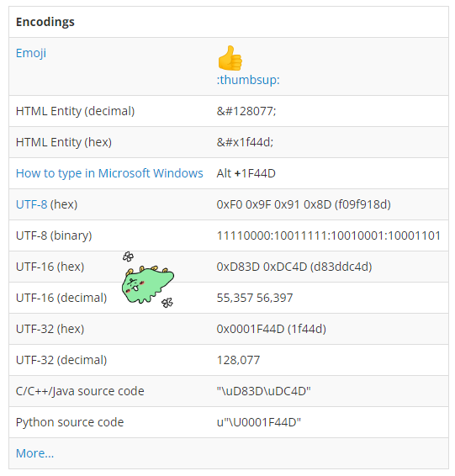Select the Encodings heading
The width and height of the screenshot is (455, 476).
pos(45,22)
